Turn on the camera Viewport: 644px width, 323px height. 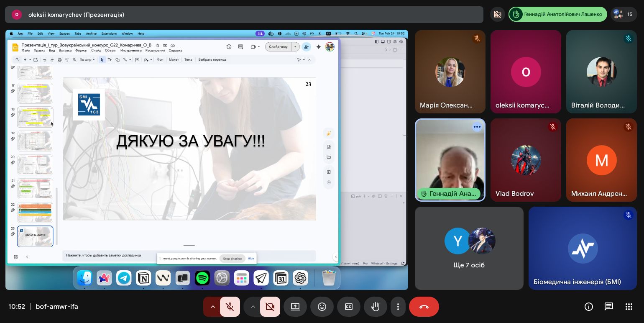270,307
